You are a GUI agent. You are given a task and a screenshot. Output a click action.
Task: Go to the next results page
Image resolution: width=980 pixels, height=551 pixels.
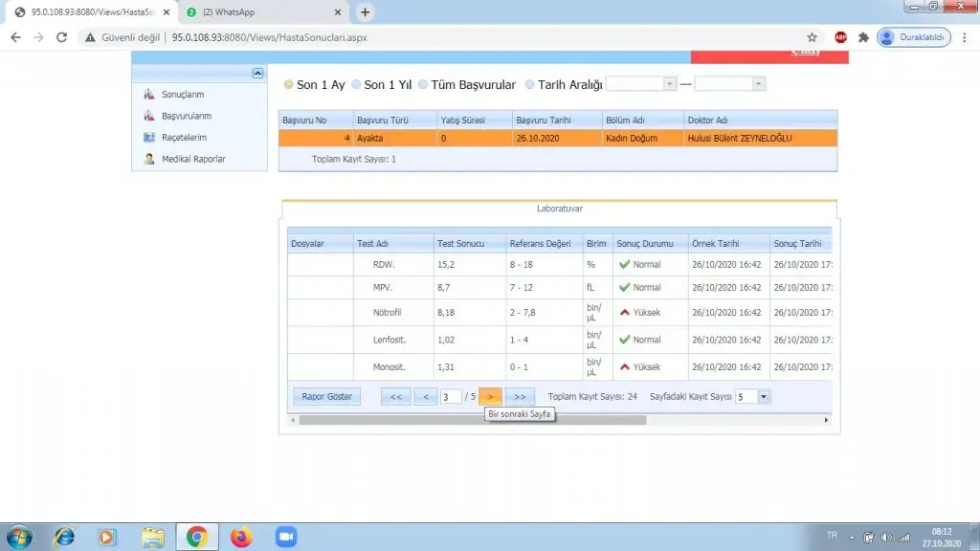pos(490,396)
